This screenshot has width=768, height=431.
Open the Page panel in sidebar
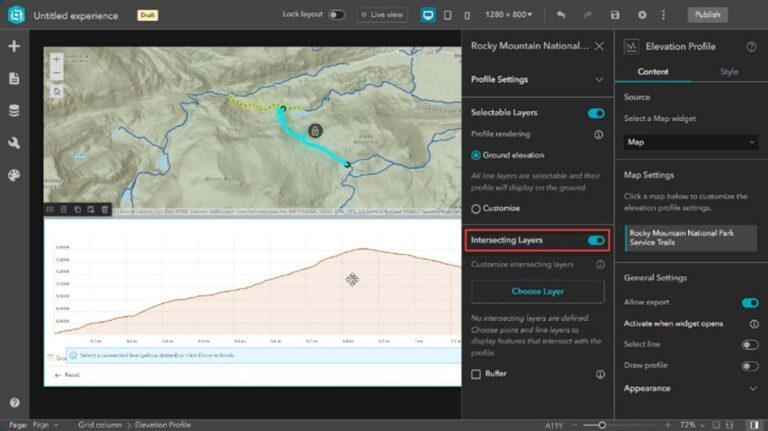click(x=14, y=78)
